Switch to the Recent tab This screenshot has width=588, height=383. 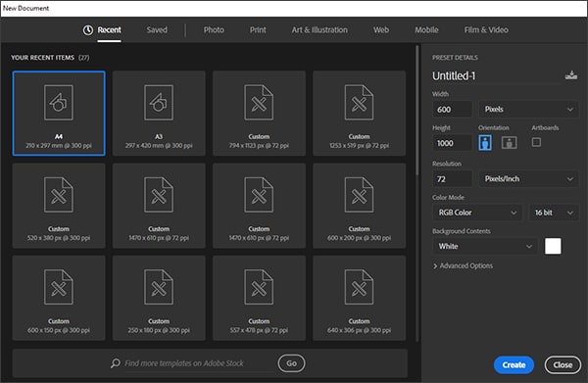(x=109, y=30)
